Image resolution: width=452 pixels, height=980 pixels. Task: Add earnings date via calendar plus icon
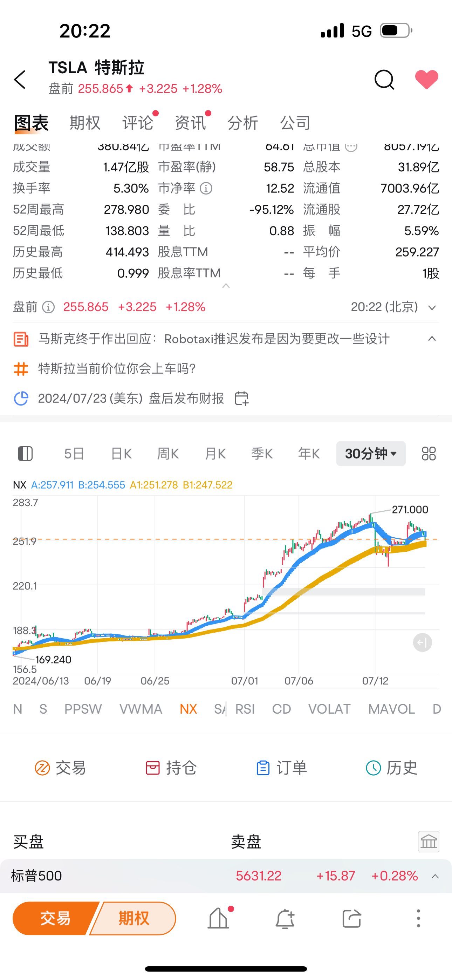(242, 398)
